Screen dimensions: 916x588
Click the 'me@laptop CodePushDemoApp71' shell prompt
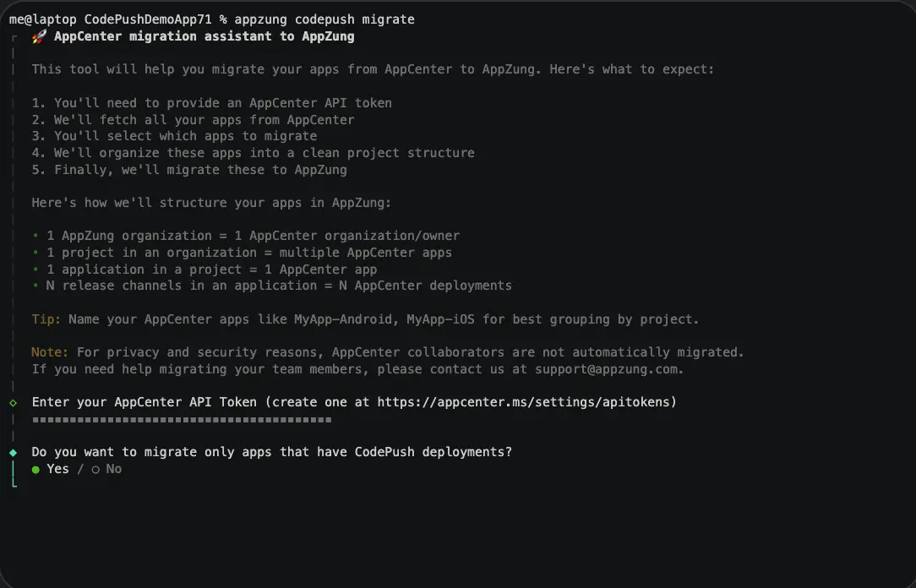pos(111,19)
